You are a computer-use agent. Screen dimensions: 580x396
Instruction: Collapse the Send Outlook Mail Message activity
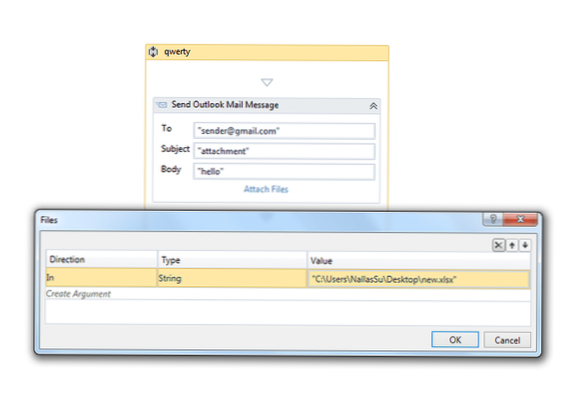[373, 106]
